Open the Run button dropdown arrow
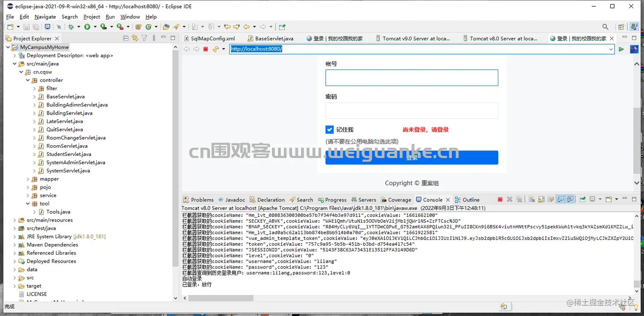The image size is (644, 316). (x=95, y=26)
